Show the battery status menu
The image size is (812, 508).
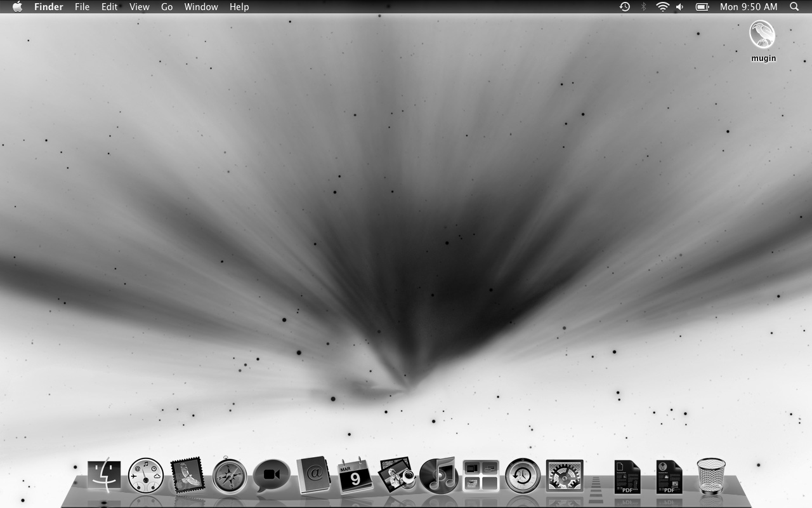[702, 7]
